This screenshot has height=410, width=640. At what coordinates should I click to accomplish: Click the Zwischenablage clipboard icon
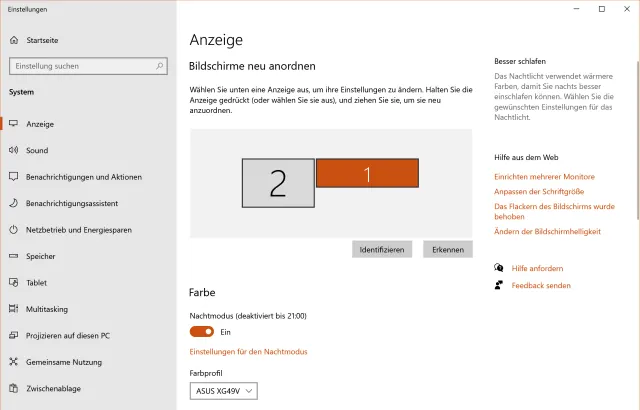pos(13,388)
